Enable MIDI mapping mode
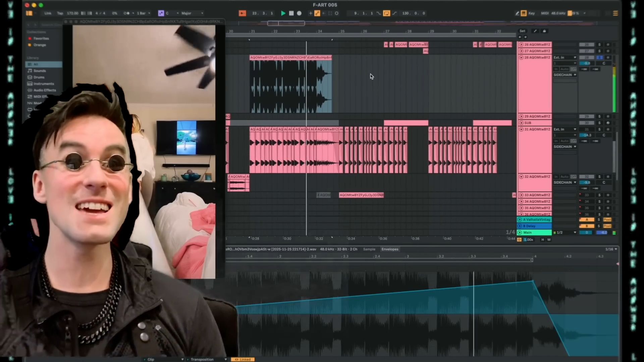This screenshot has width=644, height=362. (544, 13)
